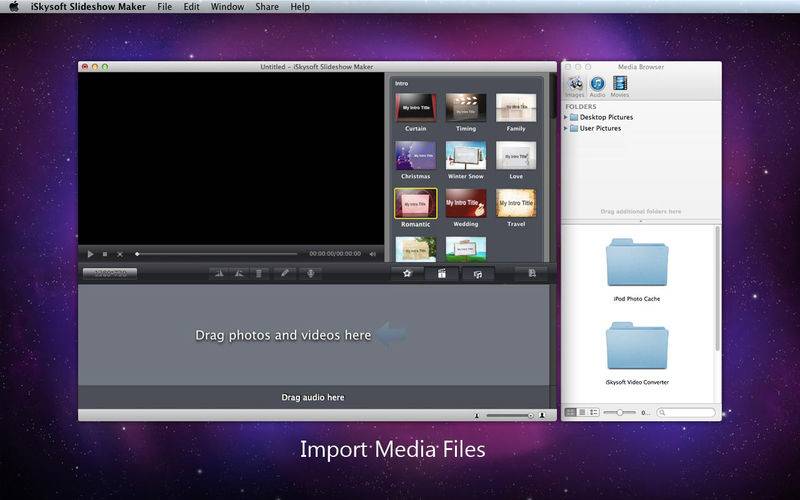Click the rotate right toolbar icon
The image size is (800, 500).
pos(239,273)
